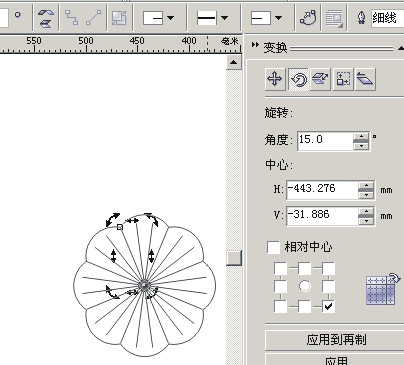Click the auto-close curve icon
The image size is (404, 365).
[308, 17]
